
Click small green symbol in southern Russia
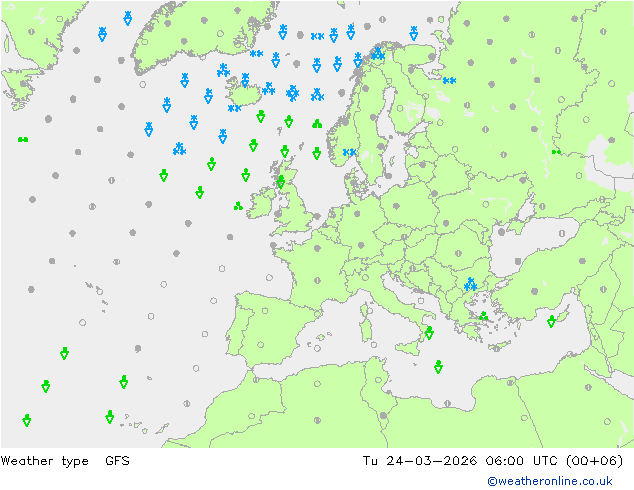[556, 152]
